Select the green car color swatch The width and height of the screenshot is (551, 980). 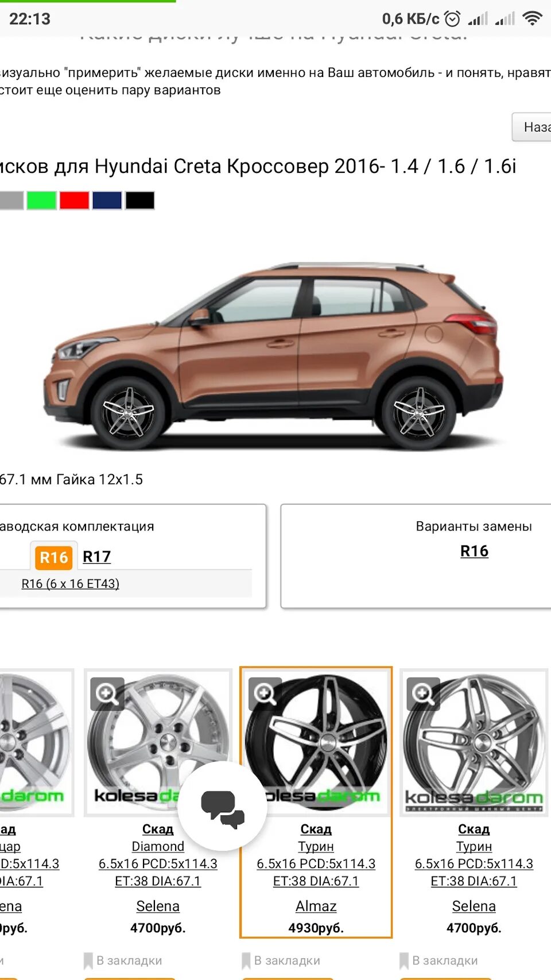[41, 200]
